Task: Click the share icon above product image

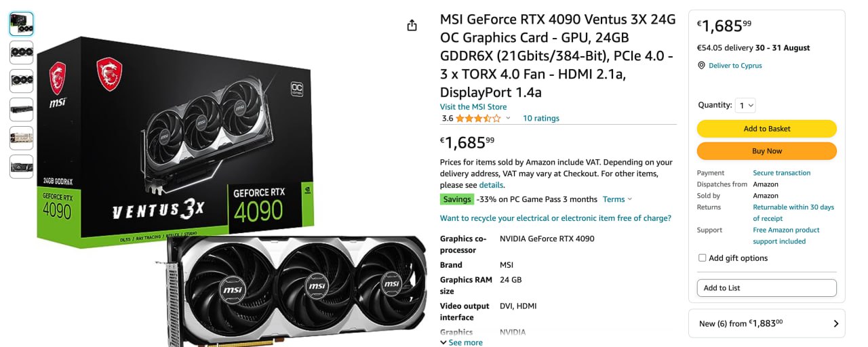Action: coord(412,25)
